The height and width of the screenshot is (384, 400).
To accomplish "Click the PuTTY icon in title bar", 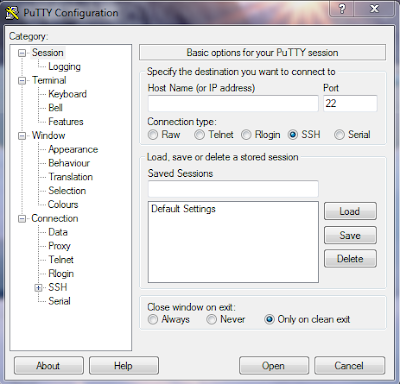I will (x=13, y=13).
